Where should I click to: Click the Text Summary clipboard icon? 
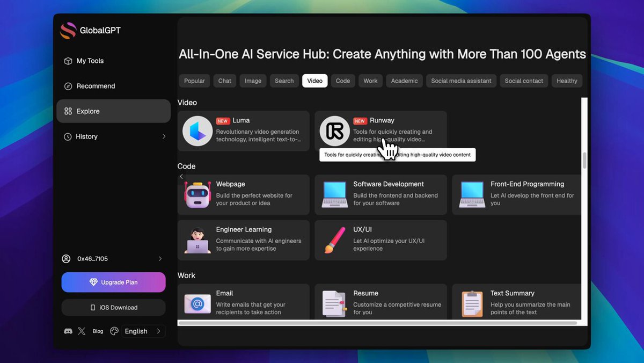pos(472,304)
